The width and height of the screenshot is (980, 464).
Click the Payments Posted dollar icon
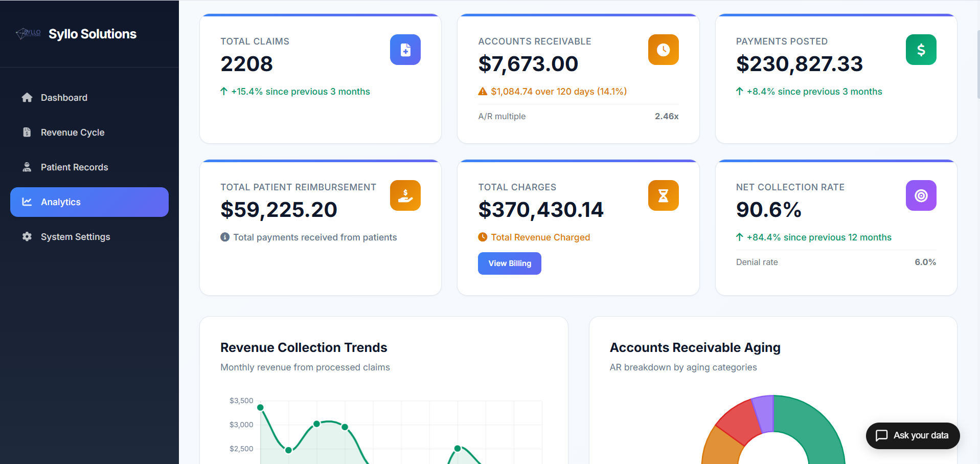coord(921,50)
